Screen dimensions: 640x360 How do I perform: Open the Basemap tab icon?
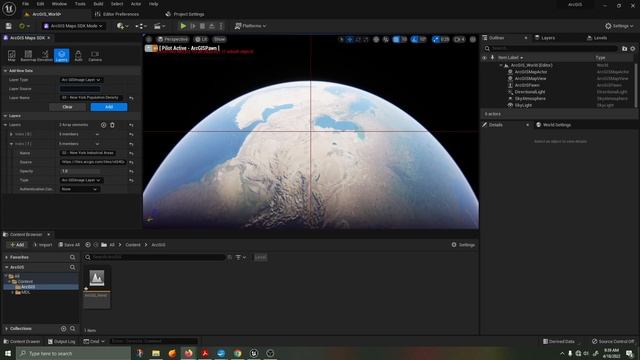tap(28, 56)
